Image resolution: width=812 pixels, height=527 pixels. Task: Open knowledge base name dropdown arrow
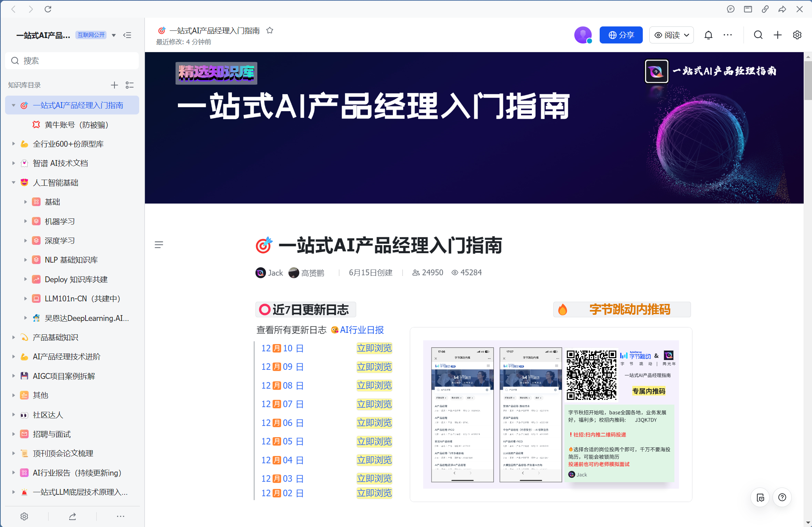click(x=114, y=35)
